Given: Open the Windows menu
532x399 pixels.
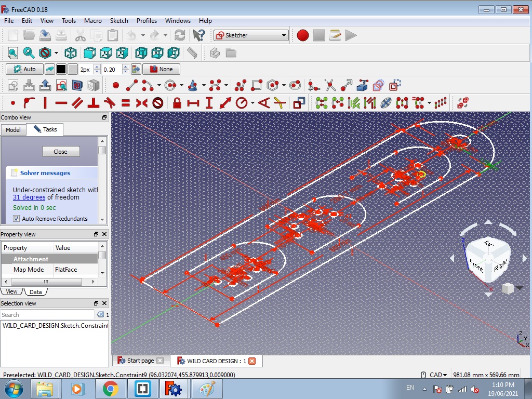Looking at the screenshot, I should [x=178, y=21].
